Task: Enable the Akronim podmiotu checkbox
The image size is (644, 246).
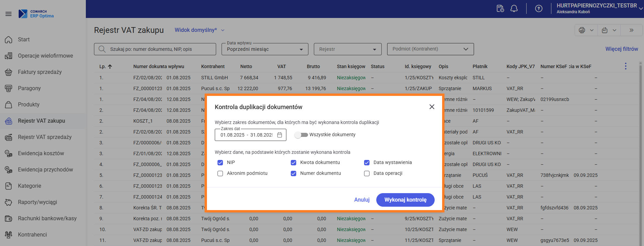Action: pyautogui.click(x=220, y=173)
